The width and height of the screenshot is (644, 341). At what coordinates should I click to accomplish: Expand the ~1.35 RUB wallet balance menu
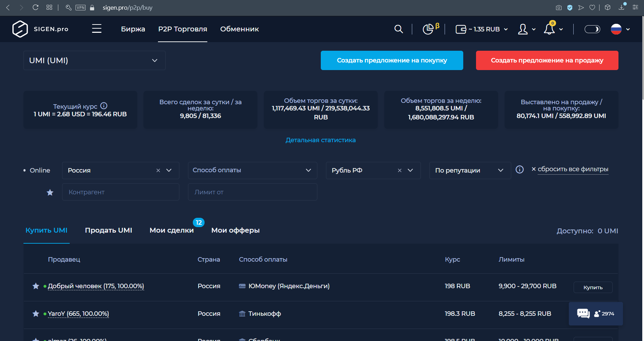(x=482, y=29)
